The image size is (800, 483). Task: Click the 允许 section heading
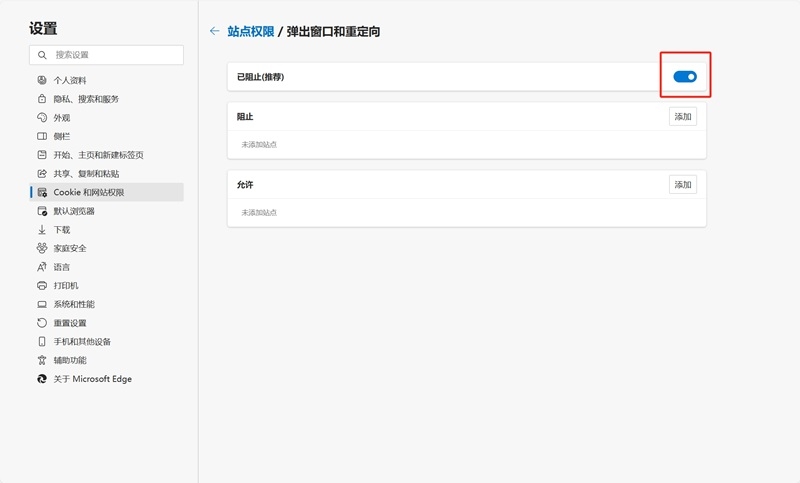(245, 185)
